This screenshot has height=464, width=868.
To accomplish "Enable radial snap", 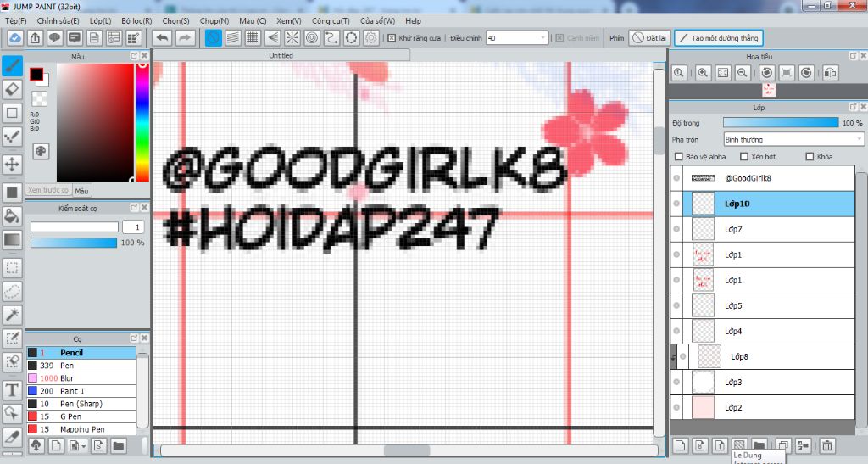I will [x=292, y=38].
